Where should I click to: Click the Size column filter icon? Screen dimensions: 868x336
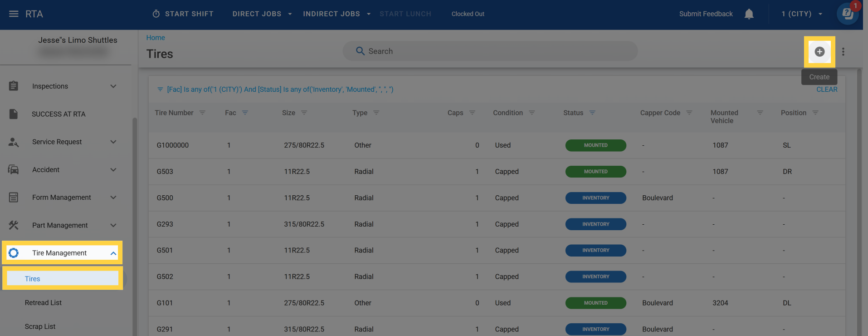tap(304, 113)
